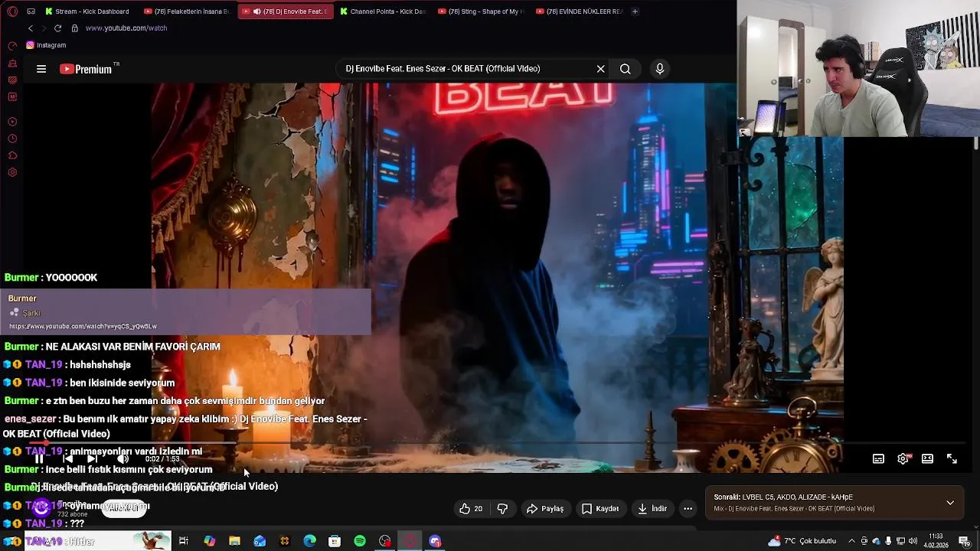Clear the YouTube search box text
Image resolution: width=980 pixels, height=551 pixels.
601,69
